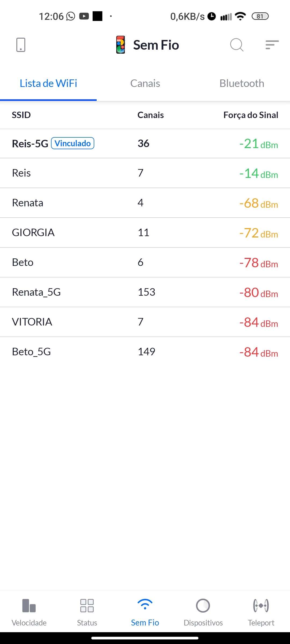Switch to the Bluetooth tab
Screen dimensions: 290x644
242,83
